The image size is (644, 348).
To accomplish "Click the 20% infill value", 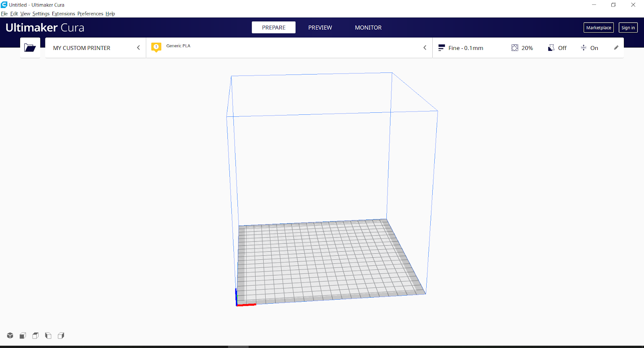I will (527, 48).
